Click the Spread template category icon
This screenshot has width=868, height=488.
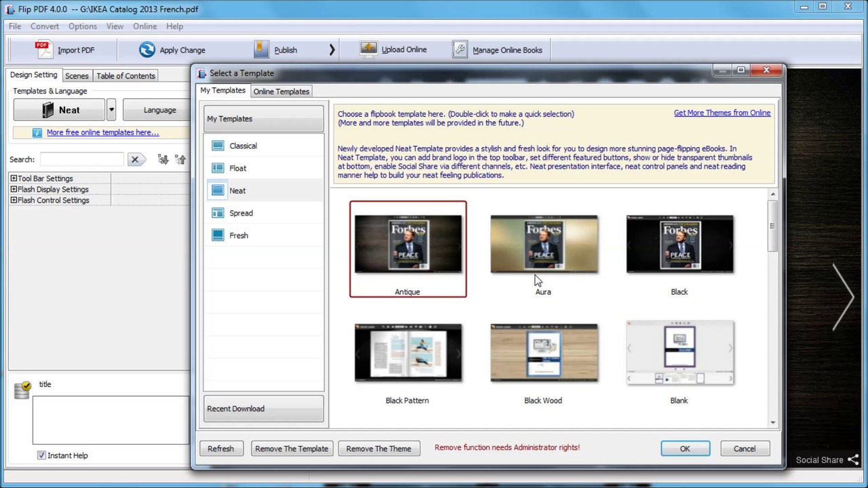[218, 213]
